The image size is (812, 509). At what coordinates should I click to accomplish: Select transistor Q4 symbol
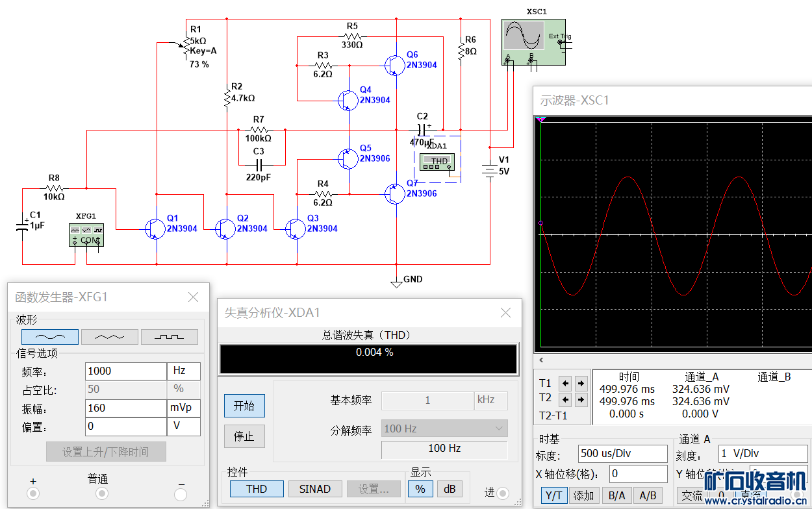[348, 99]
